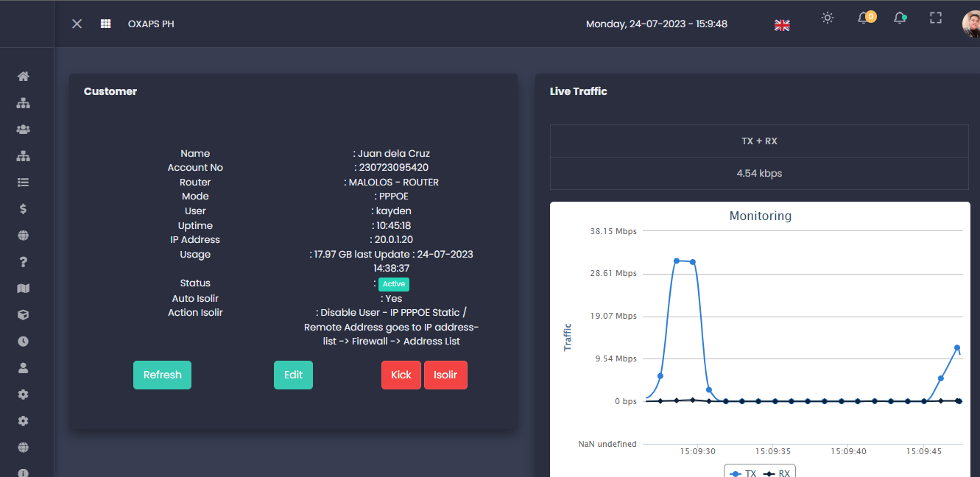Open the dollar sign billing icon
980x477 pixels.
pos(23,209)
